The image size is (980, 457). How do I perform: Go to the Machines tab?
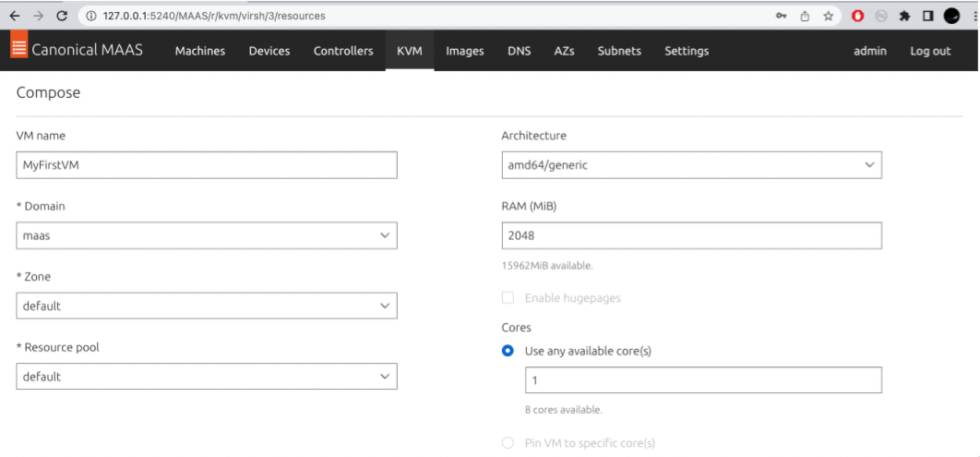click(200, 51)
